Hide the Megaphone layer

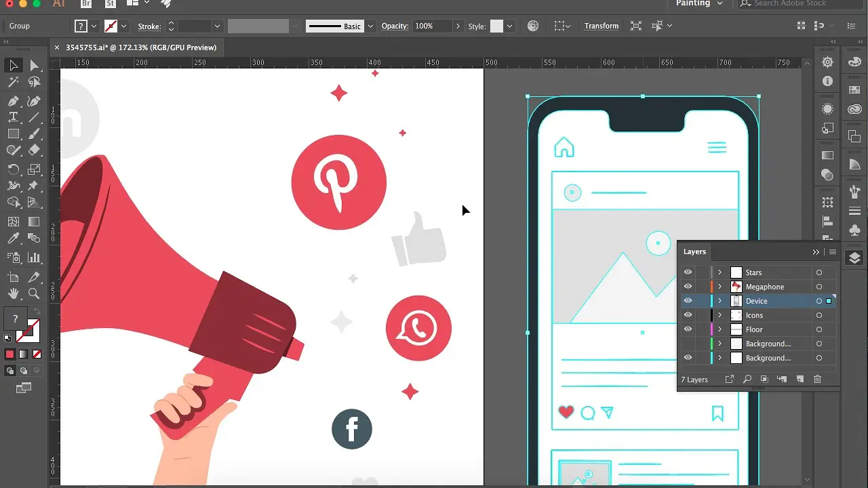point(688,286)
